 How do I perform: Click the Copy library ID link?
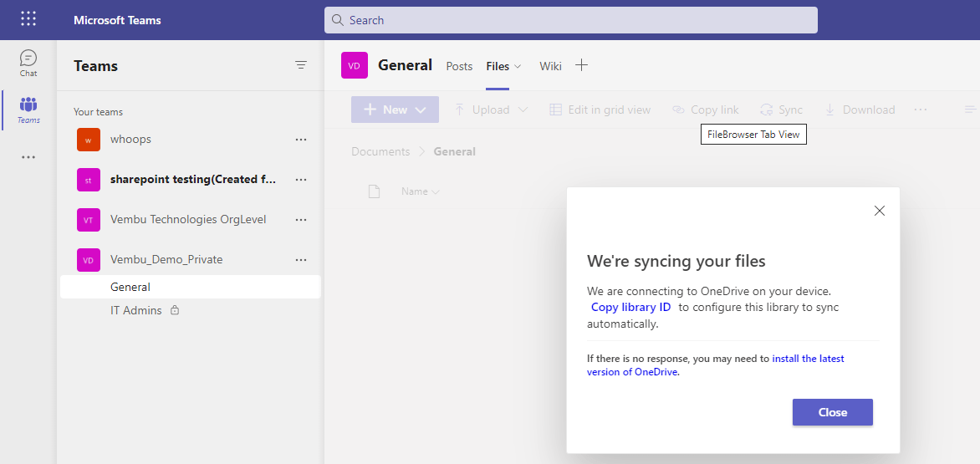(630, 307)
